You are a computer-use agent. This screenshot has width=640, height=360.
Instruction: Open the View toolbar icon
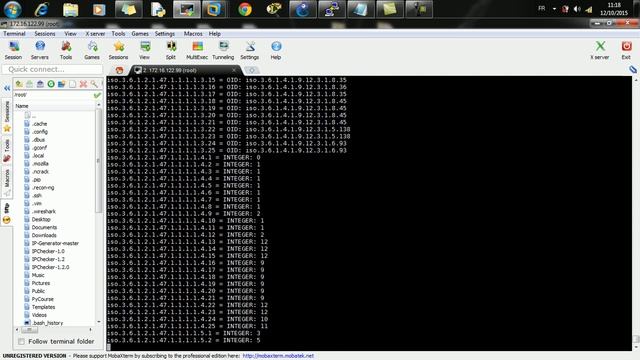coord(144,50)
